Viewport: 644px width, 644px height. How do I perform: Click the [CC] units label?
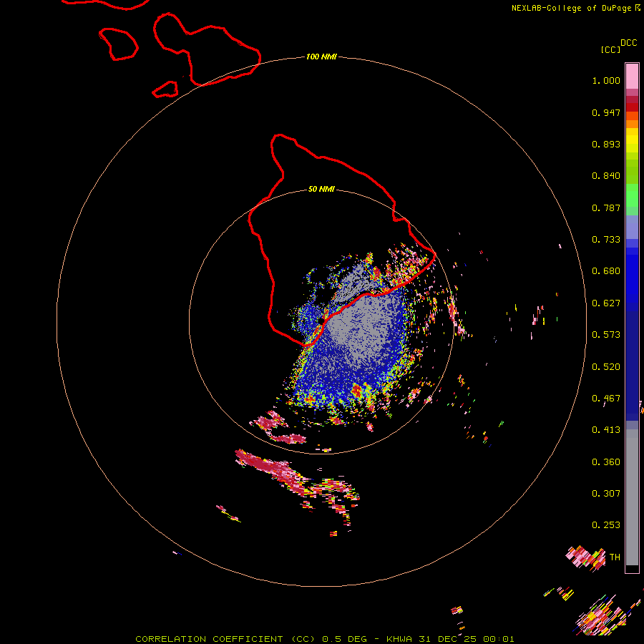click(610, 49)
